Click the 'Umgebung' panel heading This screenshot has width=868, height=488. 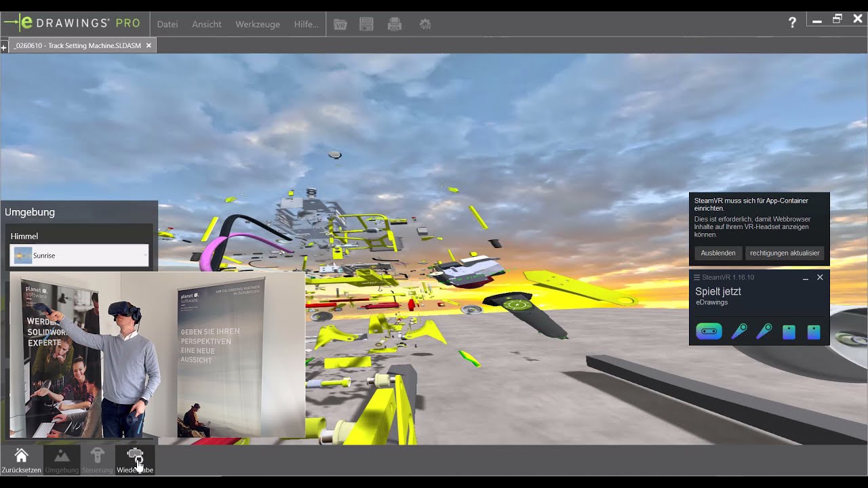click(30, 212)
